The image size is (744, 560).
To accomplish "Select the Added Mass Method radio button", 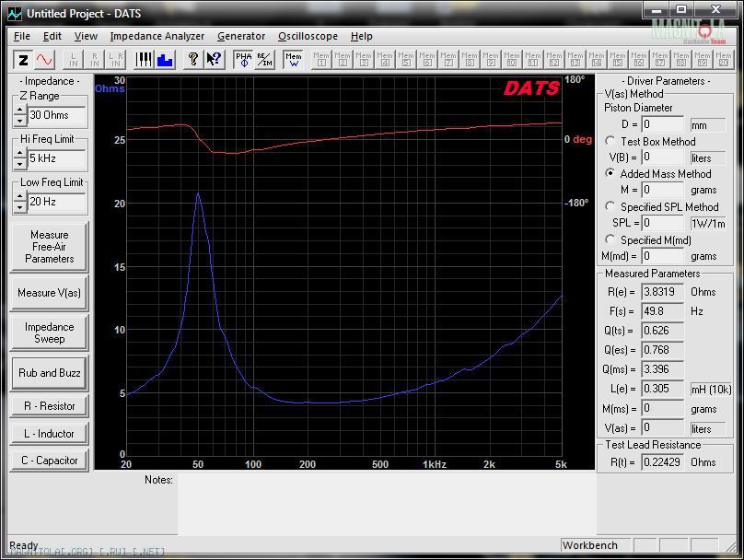I will point(610,173).
